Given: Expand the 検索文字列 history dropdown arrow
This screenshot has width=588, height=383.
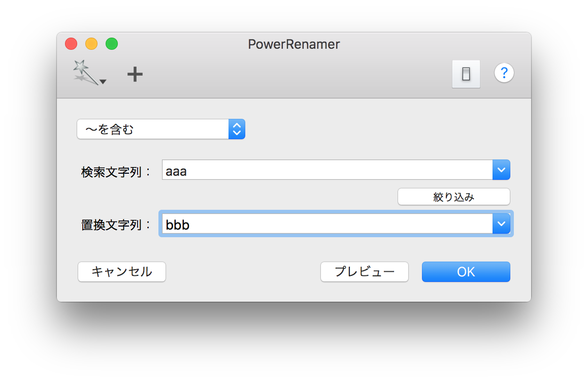Looking at the screenshot, I should (501, 170).
